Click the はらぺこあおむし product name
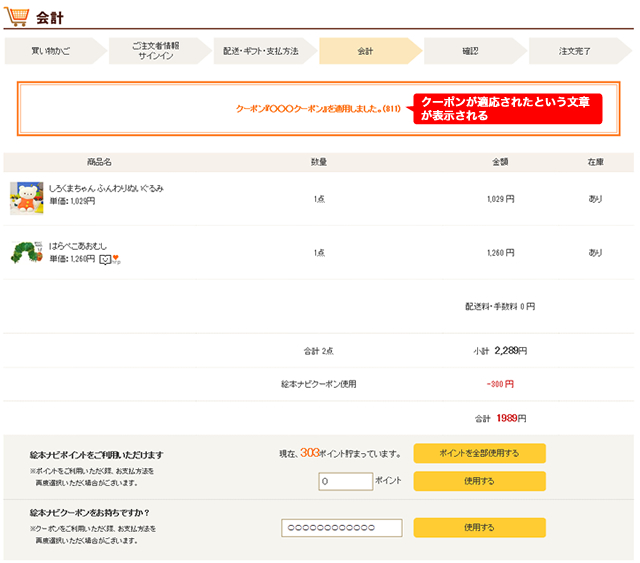 click(x=78, y=246)
